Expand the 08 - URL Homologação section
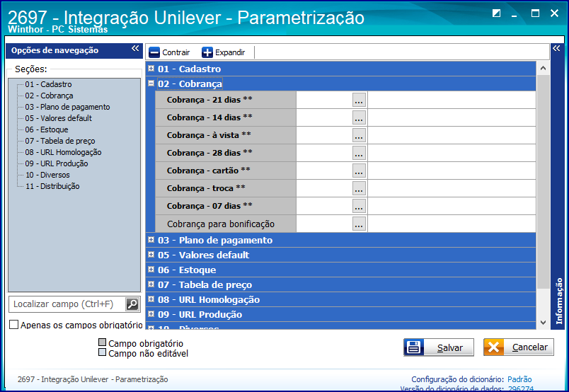This screenshot has height=392, width=569. tap(151, 299)
